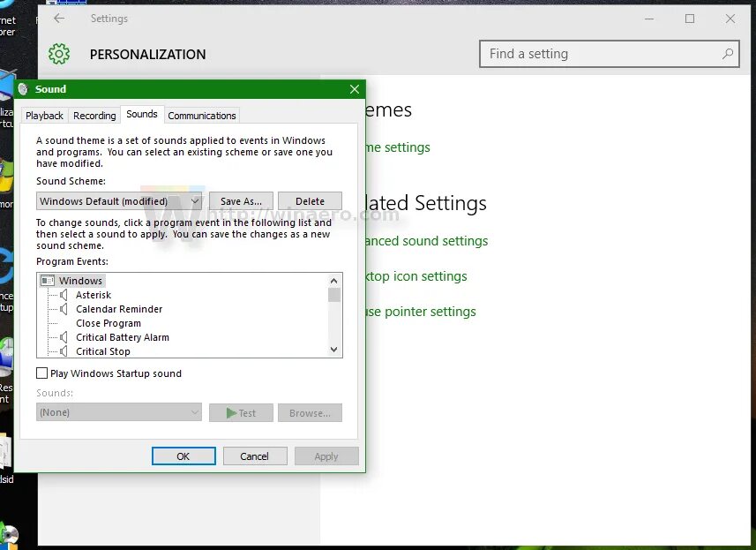Open Mouse pointer settings link

(421, 312)
